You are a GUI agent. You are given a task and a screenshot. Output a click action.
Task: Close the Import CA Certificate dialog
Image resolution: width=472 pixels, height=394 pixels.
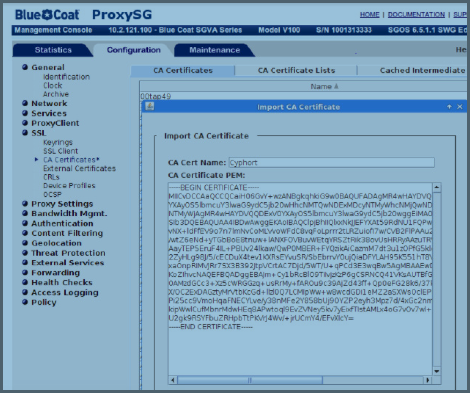[x=460, y=107]
